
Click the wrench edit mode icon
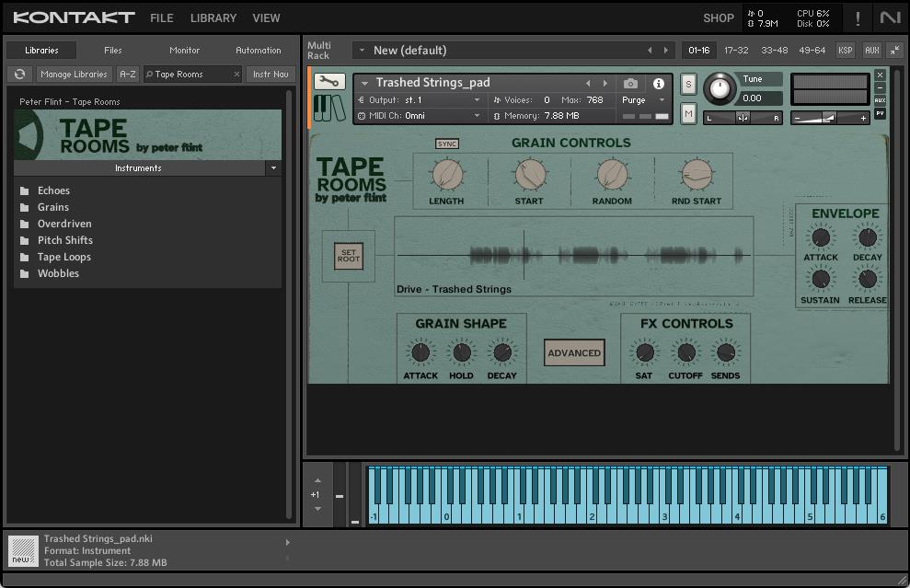329,82
